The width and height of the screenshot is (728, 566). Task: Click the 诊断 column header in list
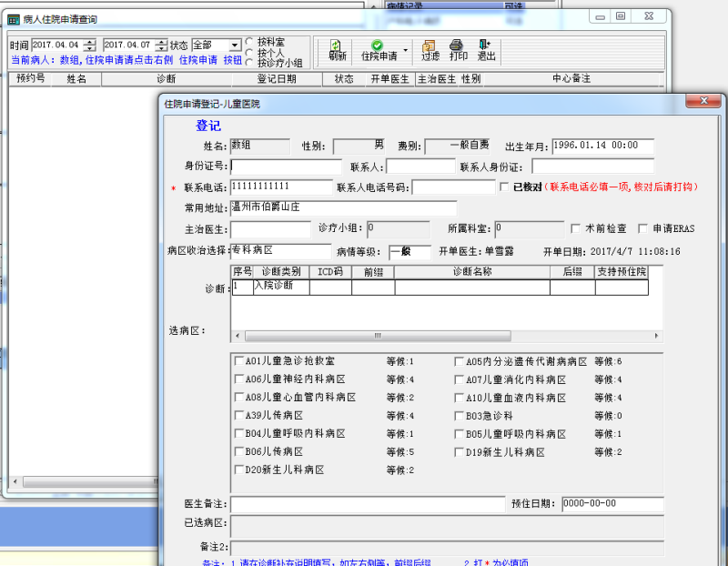point(167,79)
